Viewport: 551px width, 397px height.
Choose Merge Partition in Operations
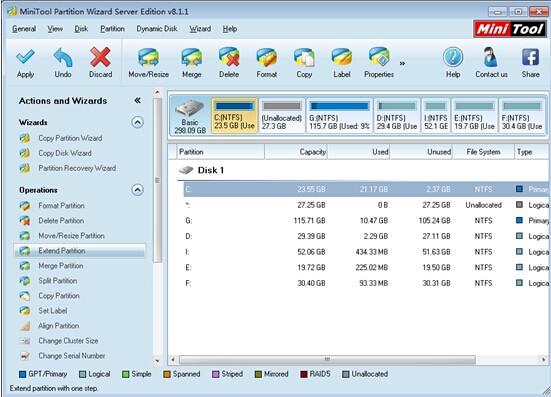[x=60, y=266]
